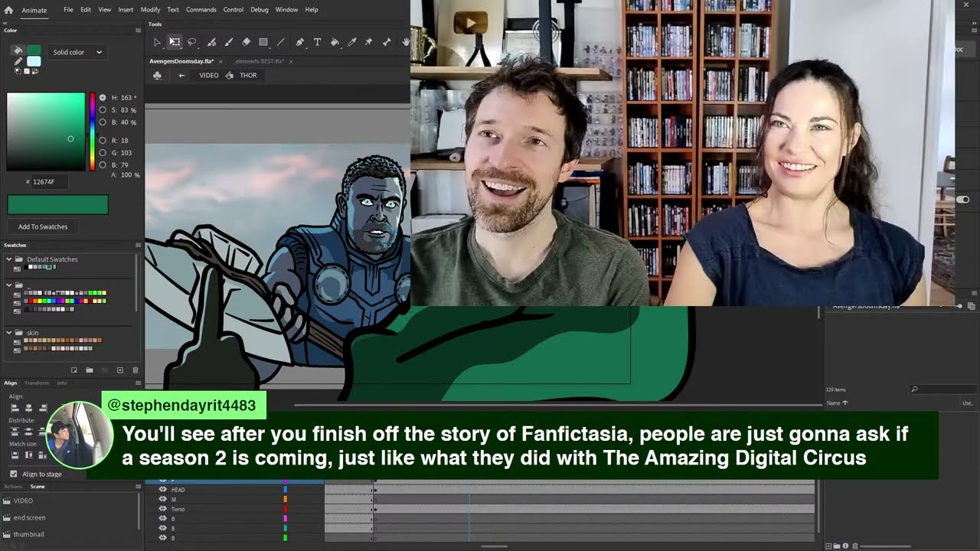980x551 pixels.
Task: Select the end screen scene
Action: (x=30, y=517)
